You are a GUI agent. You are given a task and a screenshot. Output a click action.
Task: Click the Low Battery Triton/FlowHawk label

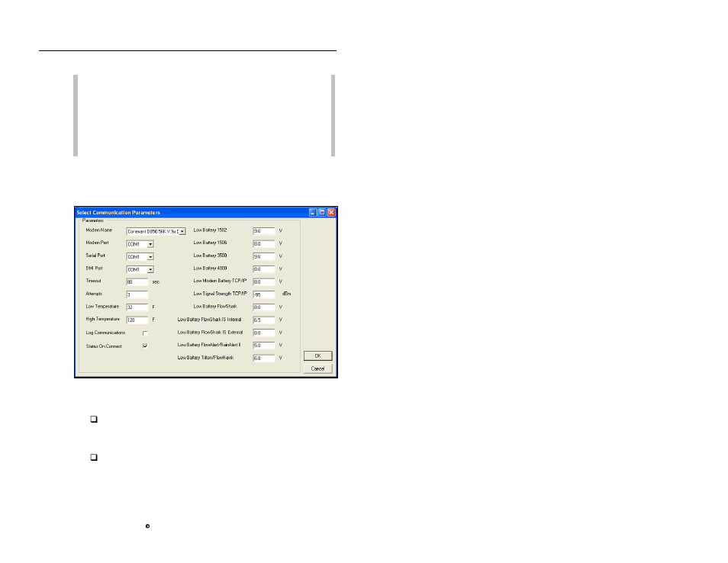[x=206, y=358]
